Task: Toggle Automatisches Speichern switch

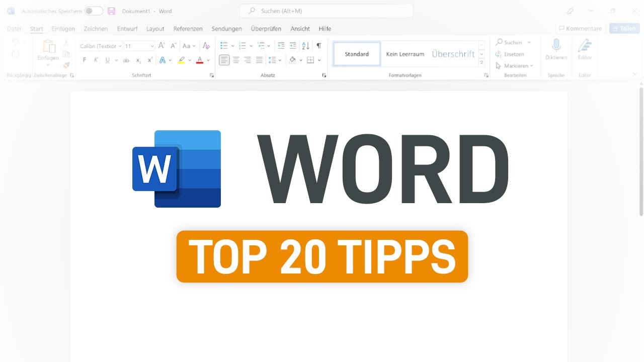Action: tap(94, 11)
